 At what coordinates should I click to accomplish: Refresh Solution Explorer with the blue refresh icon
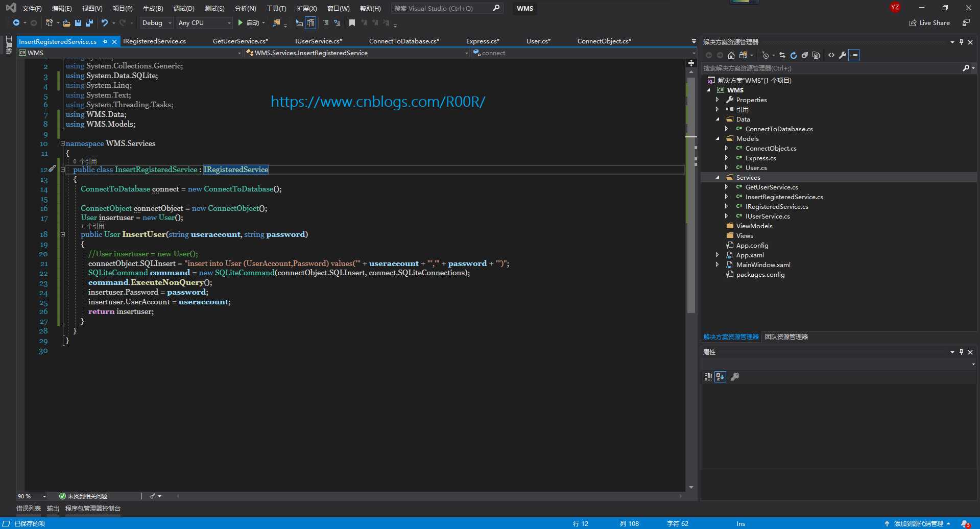pyautogui.click(x=794, y=55)
